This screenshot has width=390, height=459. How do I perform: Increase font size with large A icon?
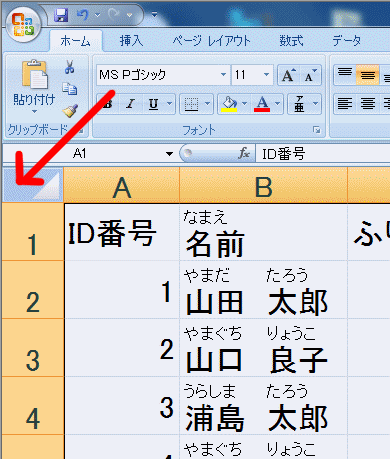[x=289, y=75]
